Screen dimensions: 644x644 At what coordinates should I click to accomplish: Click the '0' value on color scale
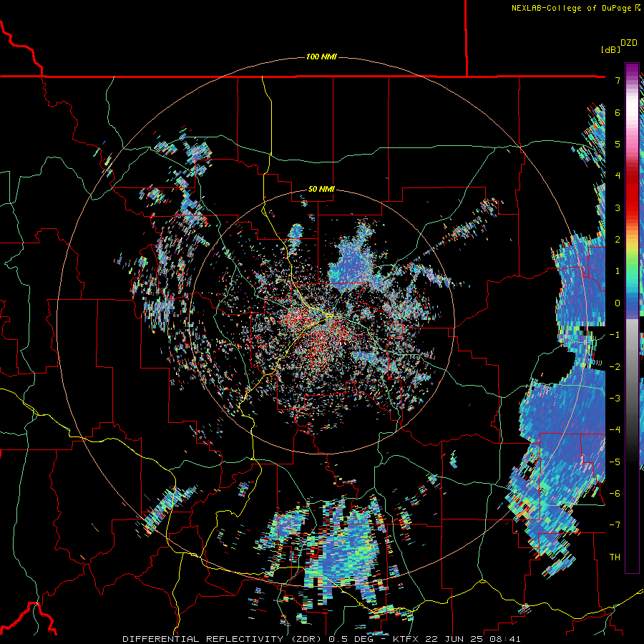(x=618, y=303)
